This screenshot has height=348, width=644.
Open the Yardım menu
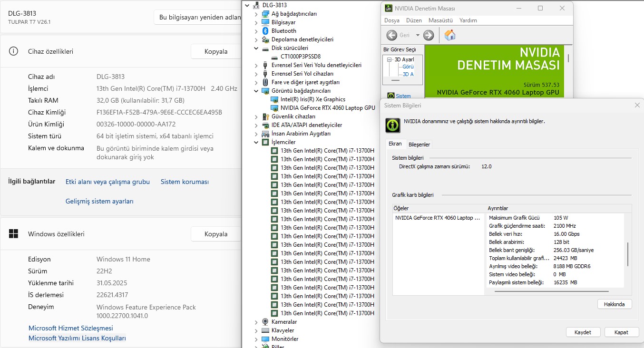tap(468, 20)
